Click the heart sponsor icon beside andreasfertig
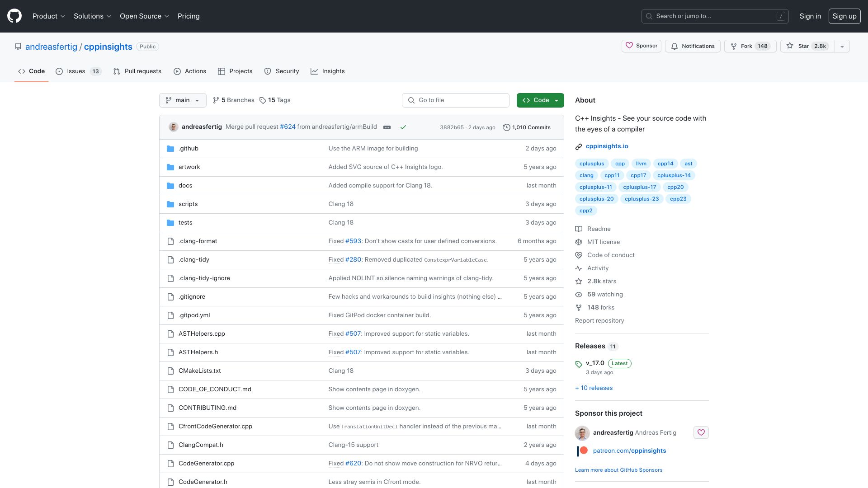This screenshot has width=868, height=488. (x=701, y=432)
